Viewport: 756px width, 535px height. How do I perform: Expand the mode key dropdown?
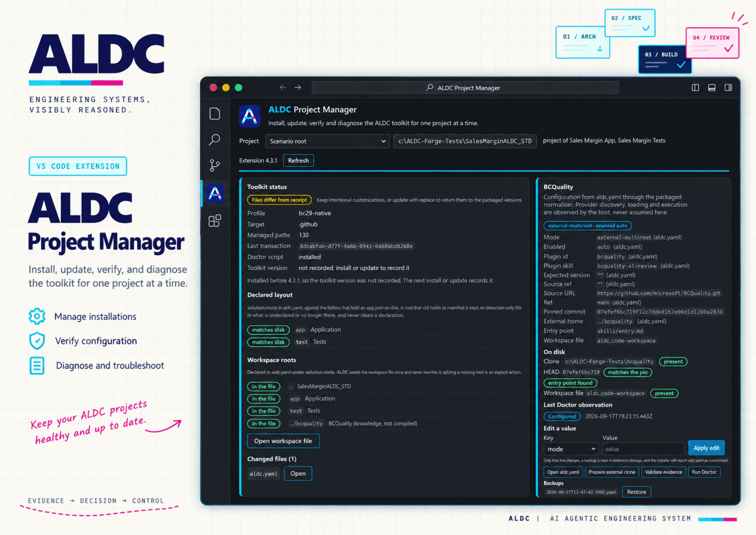[x=571, y=449]
